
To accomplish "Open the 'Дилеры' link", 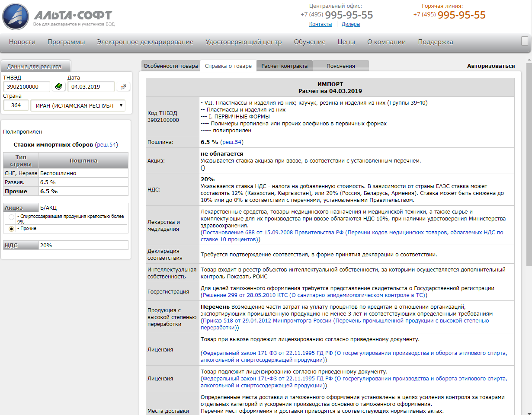I will (351, 24).
